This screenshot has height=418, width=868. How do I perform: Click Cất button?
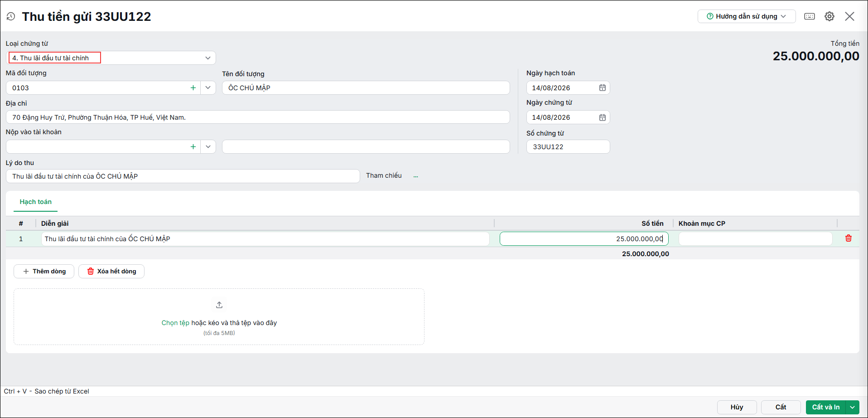click(x=781, y=407)
